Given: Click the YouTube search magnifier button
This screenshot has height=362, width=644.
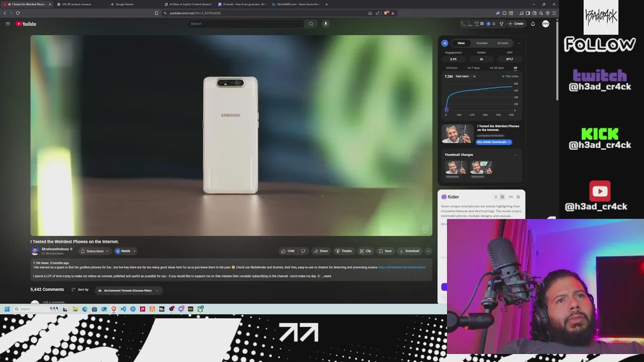Looking at the screenshot, I should 310,24.
